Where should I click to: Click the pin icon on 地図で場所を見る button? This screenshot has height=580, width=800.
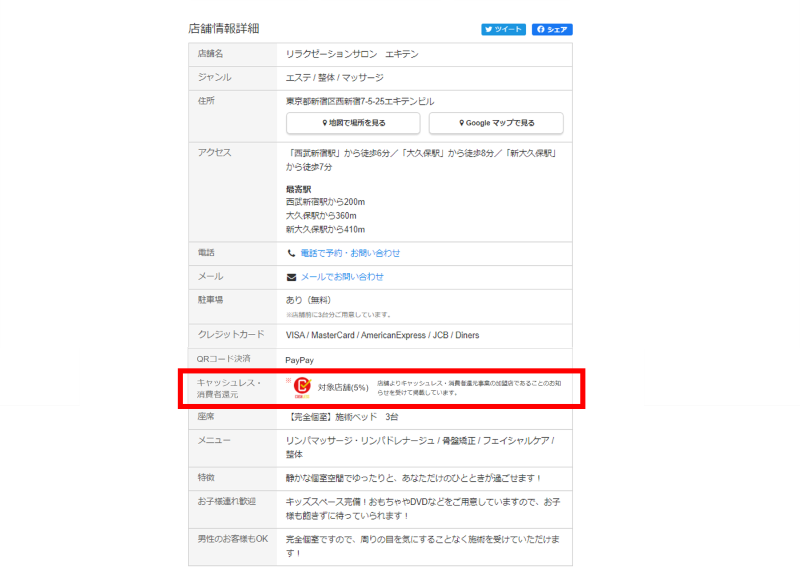click(325, 123)
